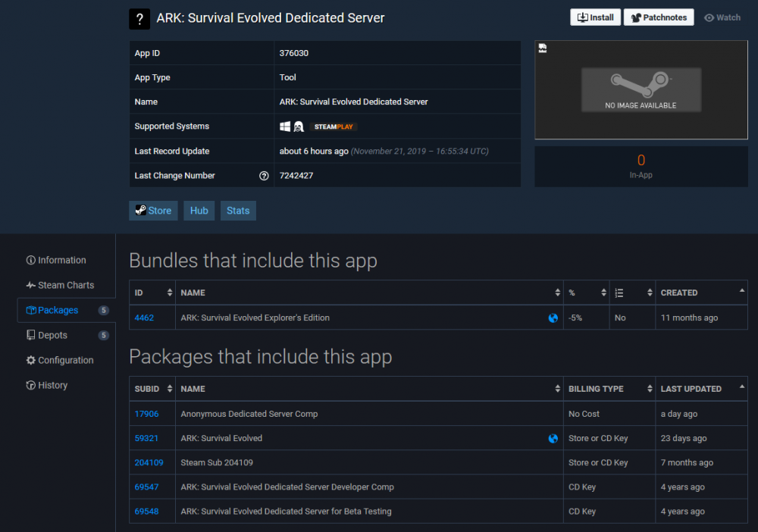Screen dimensions: 758x532
Task: Open the History sidebar tab
Action: [x=47, y=385]
